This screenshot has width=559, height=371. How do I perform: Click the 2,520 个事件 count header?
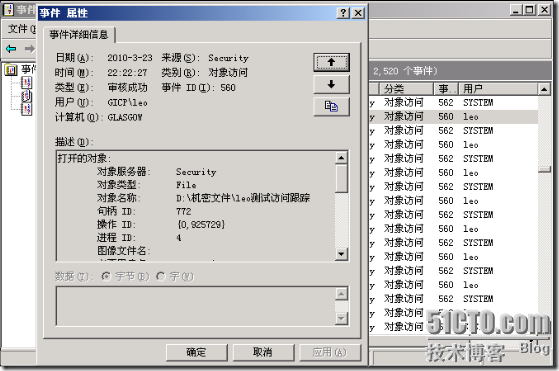[405, 71]
